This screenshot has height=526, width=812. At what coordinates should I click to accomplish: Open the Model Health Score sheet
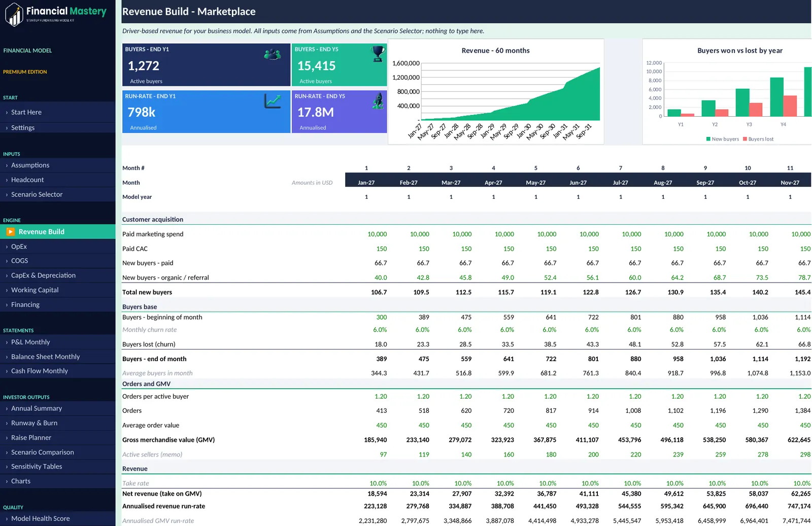pyautogui.click(x=58, y=519)
